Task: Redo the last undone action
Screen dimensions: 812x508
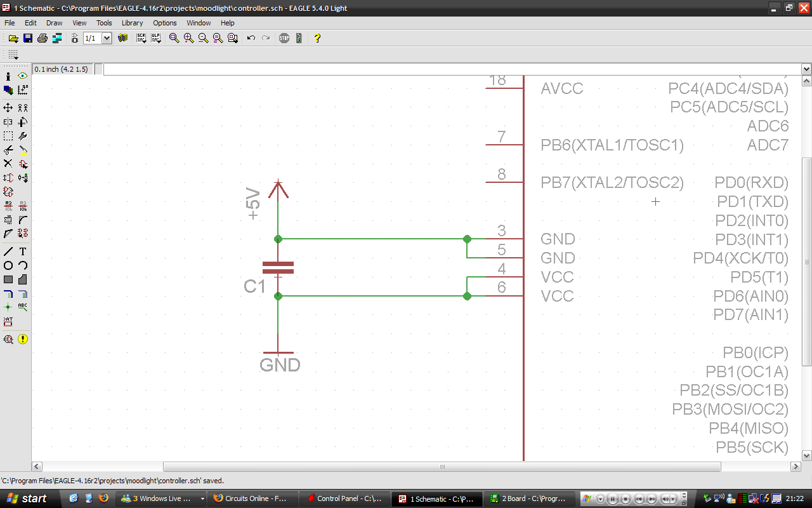Action: [266, 38]
